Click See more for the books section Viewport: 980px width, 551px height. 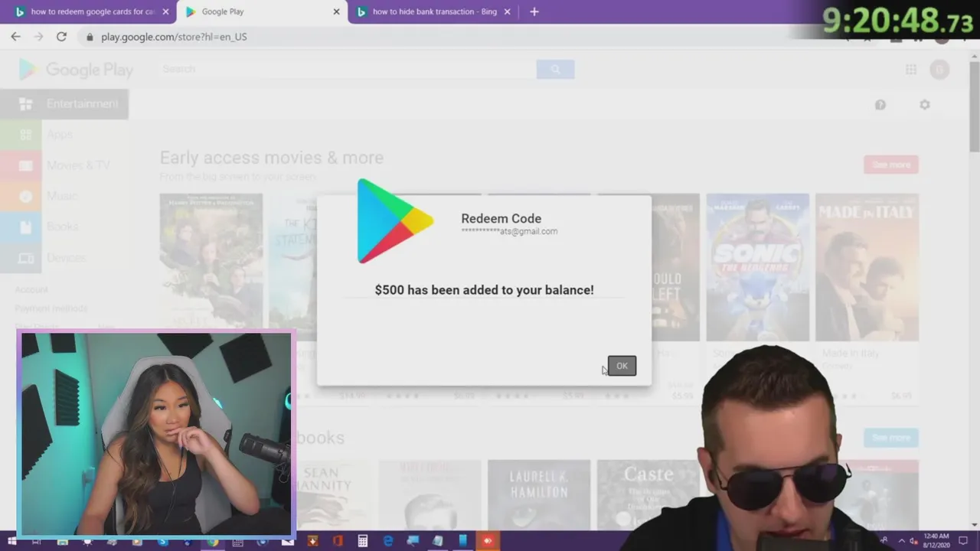(891, 438)
